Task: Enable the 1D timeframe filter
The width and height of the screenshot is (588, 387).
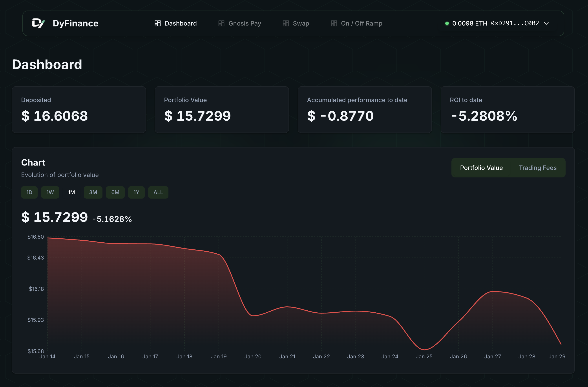Action: [29, 192]
